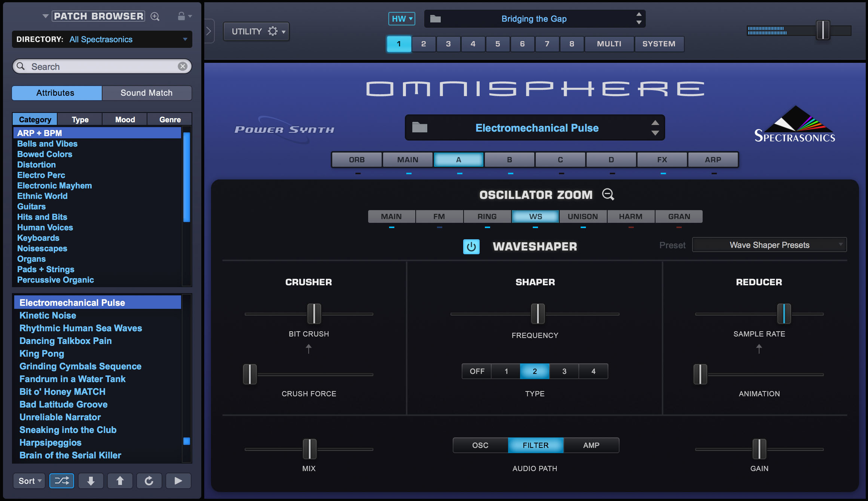Open the lock options dropdown arrow

tap(190, 16)
